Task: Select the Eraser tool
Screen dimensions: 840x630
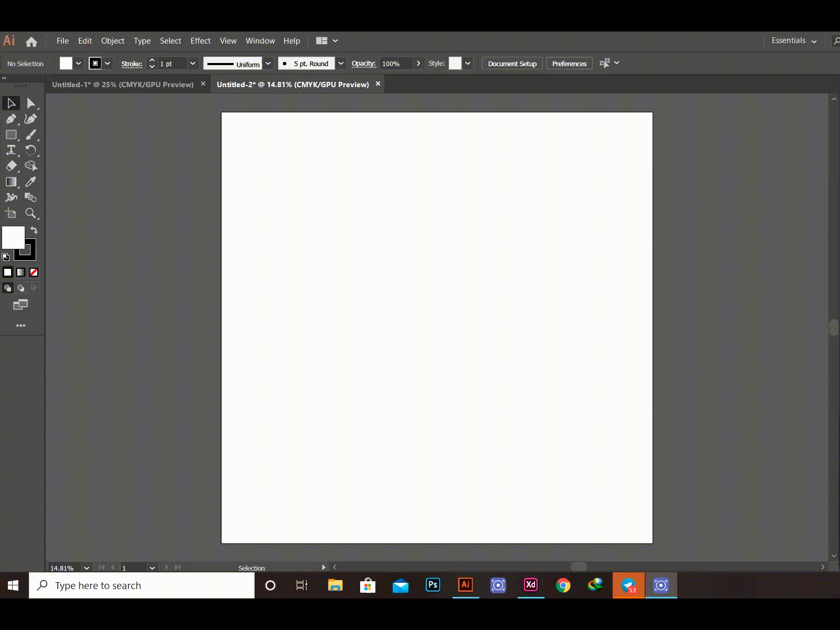Action: click(x=11, y=166)
